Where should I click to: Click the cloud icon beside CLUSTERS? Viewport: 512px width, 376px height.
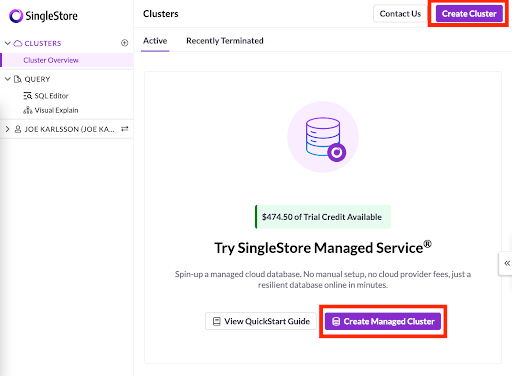coord(18,43)
